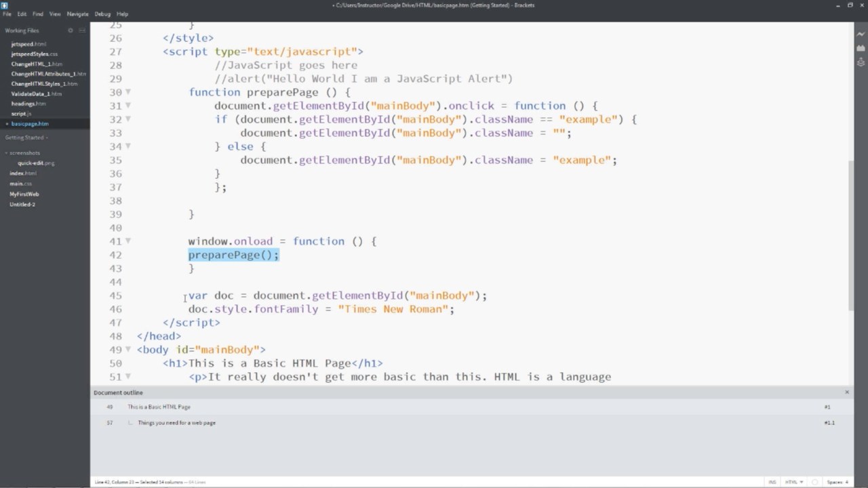Click the layers upload icon in right toolbar
Image resolution: width=868 pixels, height=488 pixels.
(x=861, y=62)
